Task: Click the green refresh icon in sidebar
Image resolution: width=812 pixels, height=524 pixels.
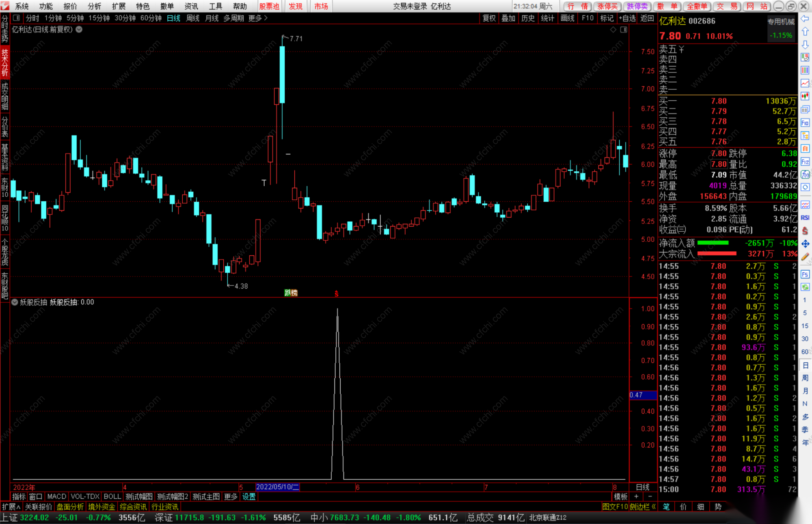Action: (805, 287)
